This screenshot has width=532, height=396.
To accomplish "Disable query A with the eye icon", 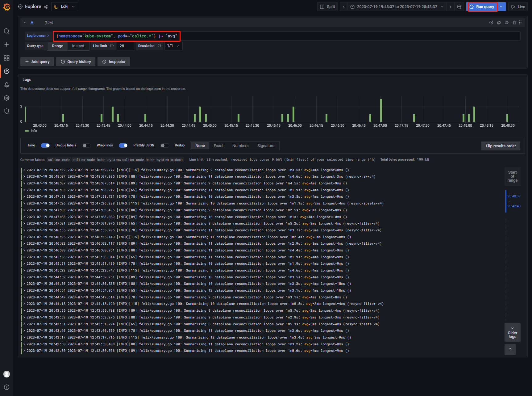I will [x=507, y=23].
